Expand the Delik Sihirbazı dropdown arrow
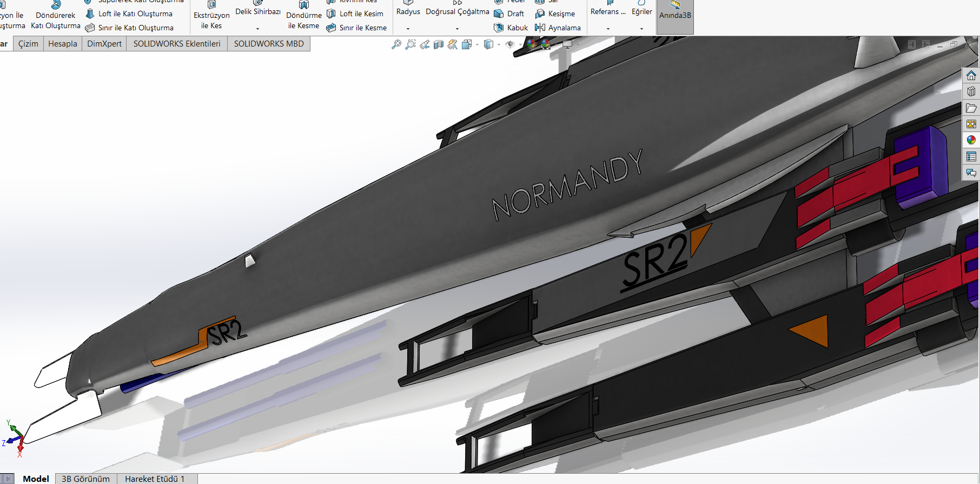980x484 pixels. point(258,29)
